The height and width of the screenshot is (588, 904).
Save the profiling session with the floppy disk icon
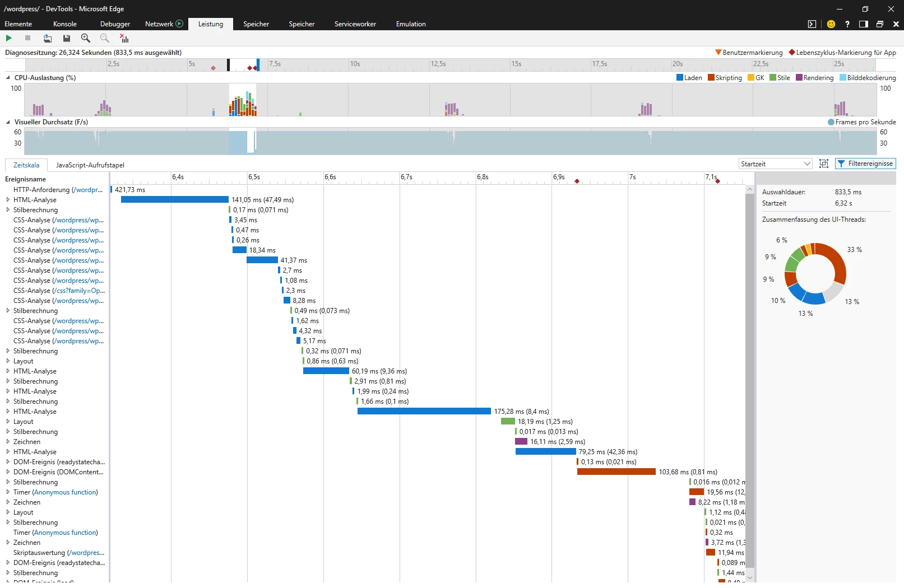click(67, 38)
